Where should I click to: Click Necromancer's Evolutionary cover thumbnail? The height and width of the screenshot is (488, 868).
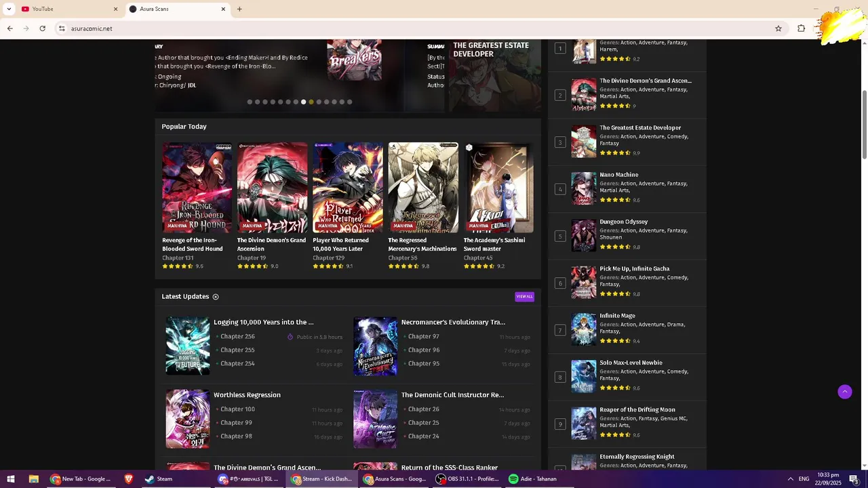(375, 346)
